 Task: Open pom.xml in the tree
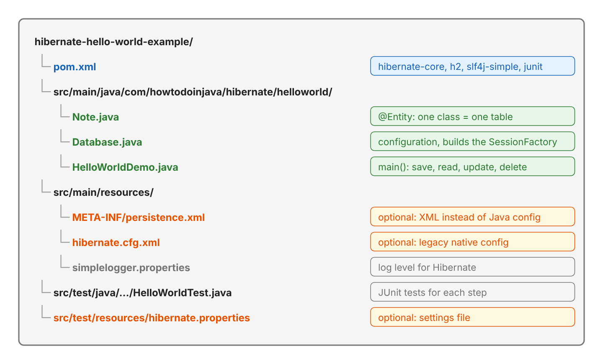point(75,67)
